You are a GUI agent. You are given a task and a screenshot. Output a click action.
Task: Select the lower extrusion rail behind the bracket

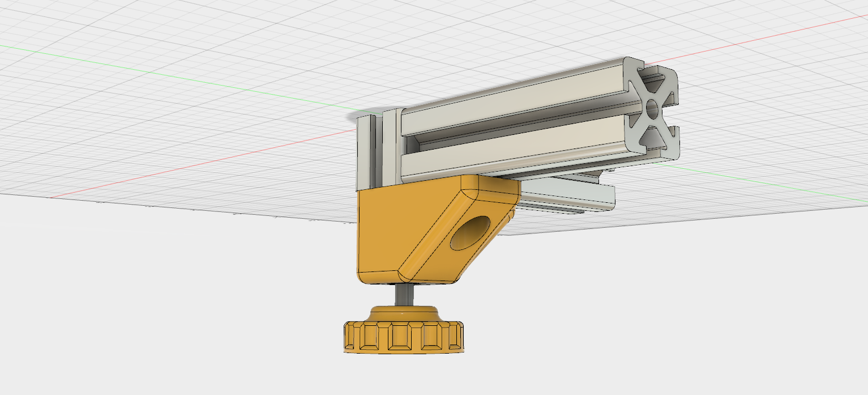click(566, 193)
